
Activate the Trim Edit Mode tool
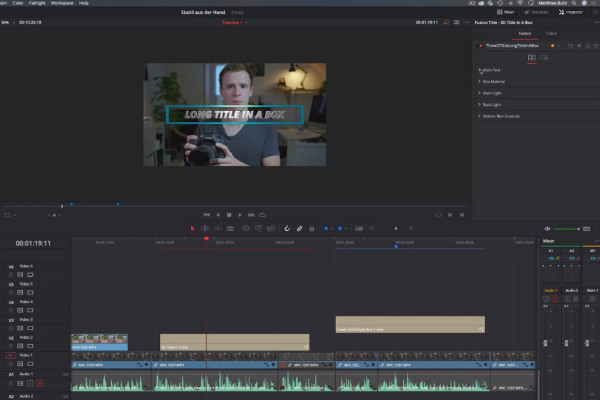pos(205,229)
